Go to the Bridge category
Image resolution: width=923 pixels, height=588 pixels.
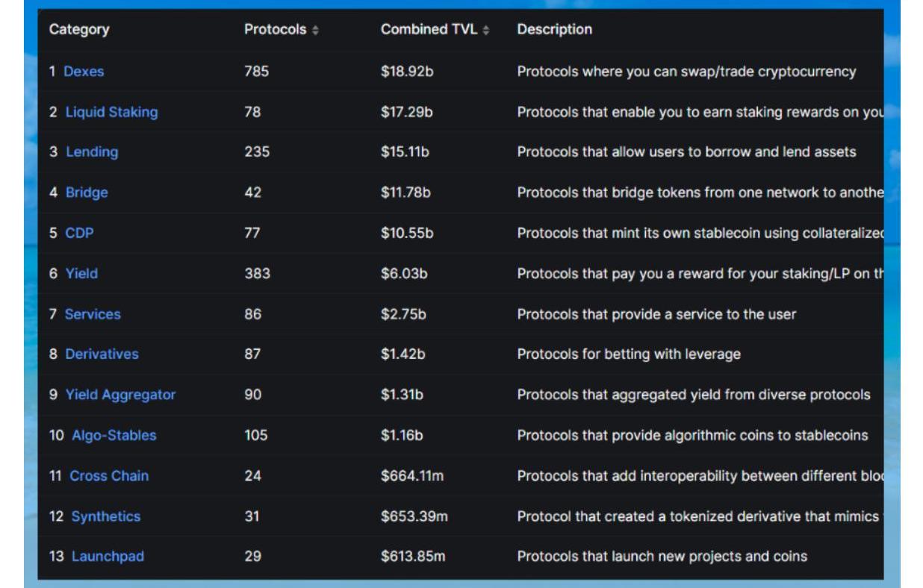click(x=87, y=193)
